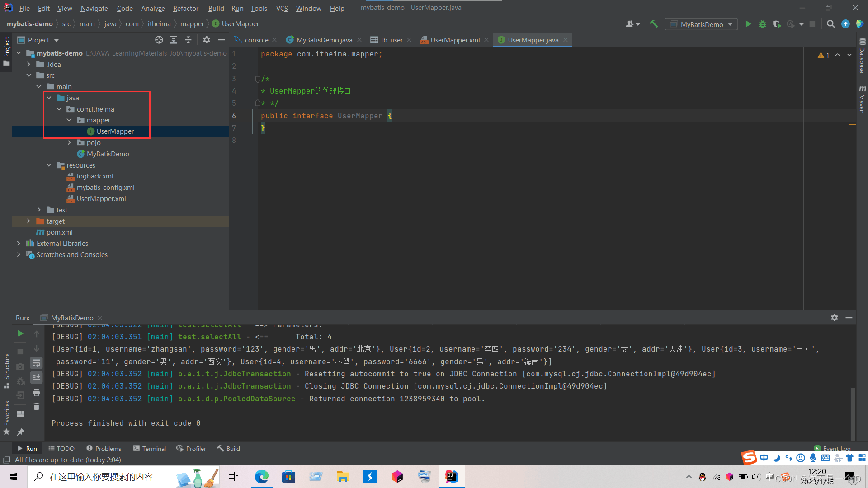
Task: Open Microsoft Edge from taskbar
Action: pos(261,477)
